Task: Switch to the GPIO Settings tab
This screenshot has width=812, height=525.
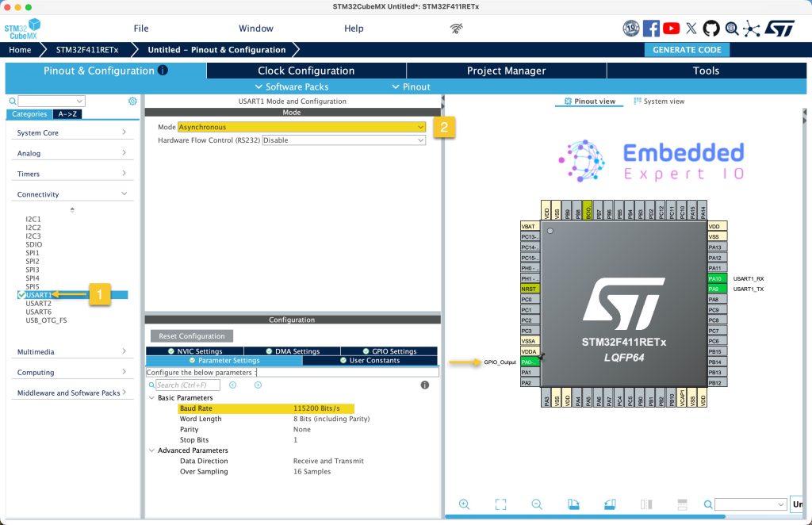Action: coord(389,351)
